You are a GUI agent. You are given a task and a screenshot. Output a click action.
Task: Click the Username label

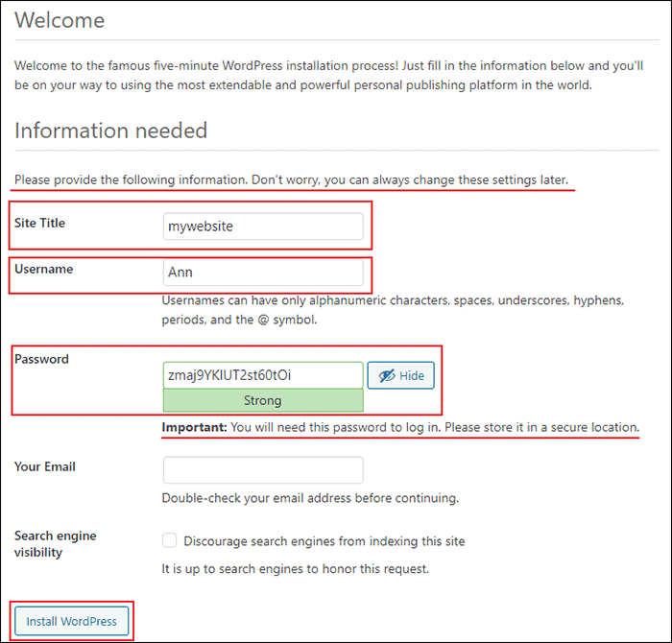click(44, 269)
